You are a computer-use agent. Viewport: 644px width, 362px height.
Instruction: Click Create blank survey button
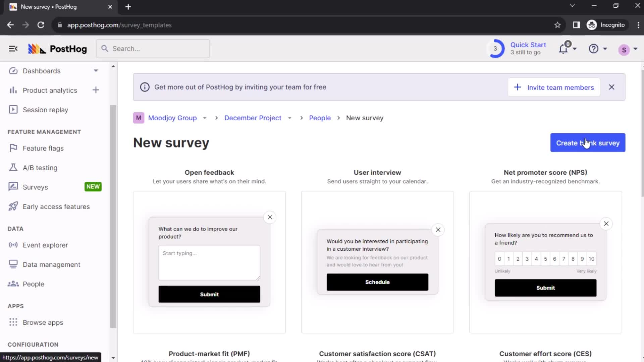(588, 143)
